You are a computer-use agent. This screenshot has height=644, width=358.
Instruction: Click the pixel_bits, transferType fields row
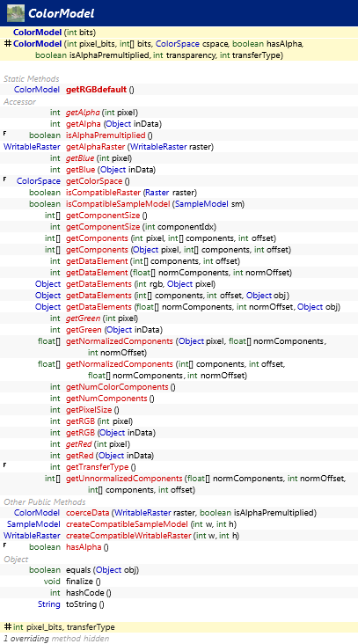click(179, 627)
